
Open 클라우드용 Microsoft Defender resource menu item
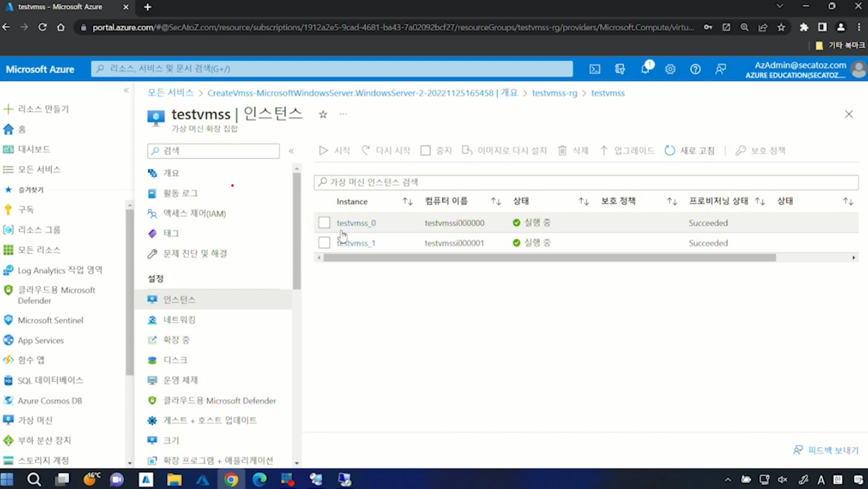click(219, 401)
